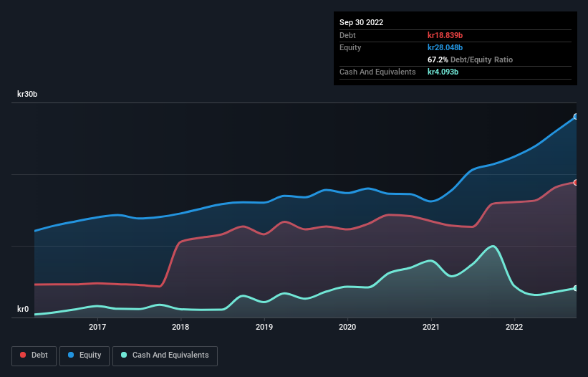Click the kr4.093b cash value
The height and width of the screenshot is (377, 588).
pos(443,72)
